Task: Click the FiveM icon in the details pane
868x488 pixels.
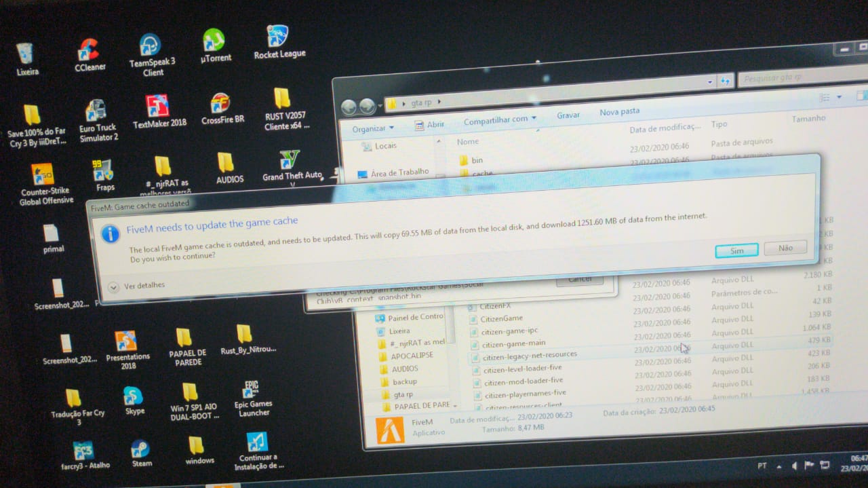Action: pyautogui.click(x=390, y=430)
